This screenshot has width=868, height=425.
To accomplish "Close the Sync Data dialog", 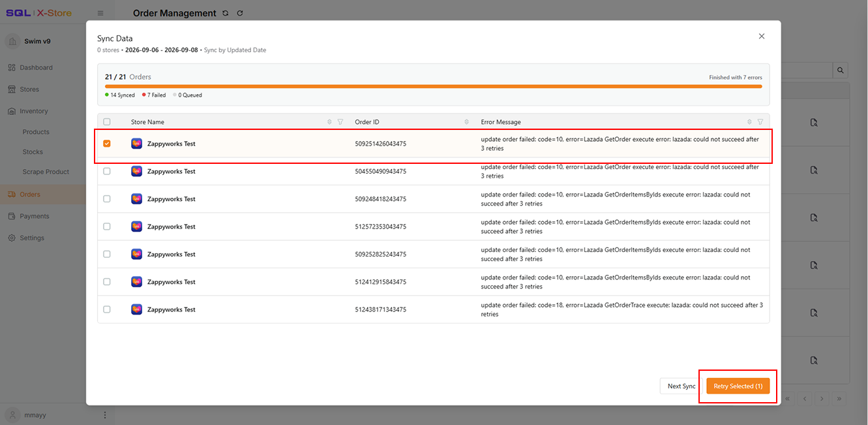I will [761, 37].
